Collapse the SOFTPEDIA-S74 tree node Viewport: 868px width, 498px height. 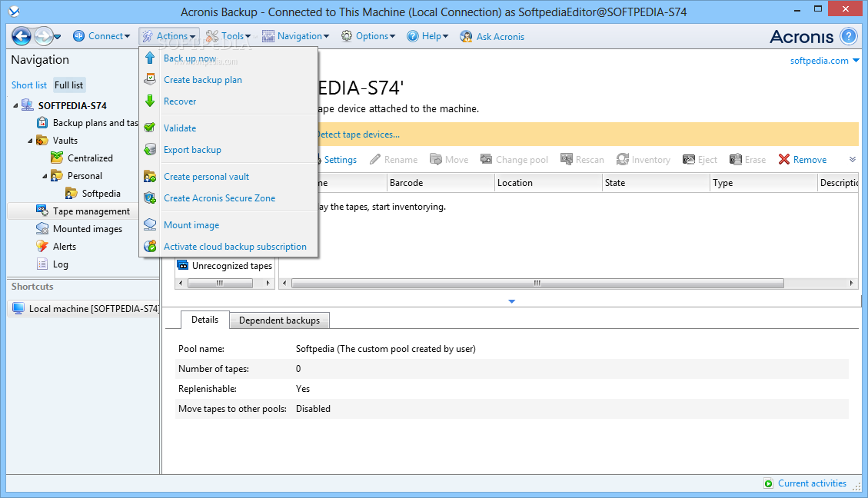pyautogui.click(x=15, y=106)
